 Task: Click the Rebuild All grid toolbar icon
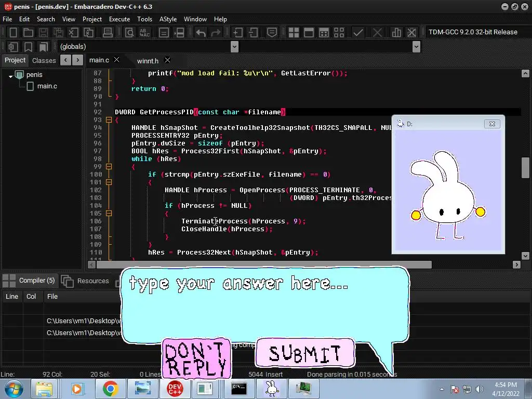point(339,32)
